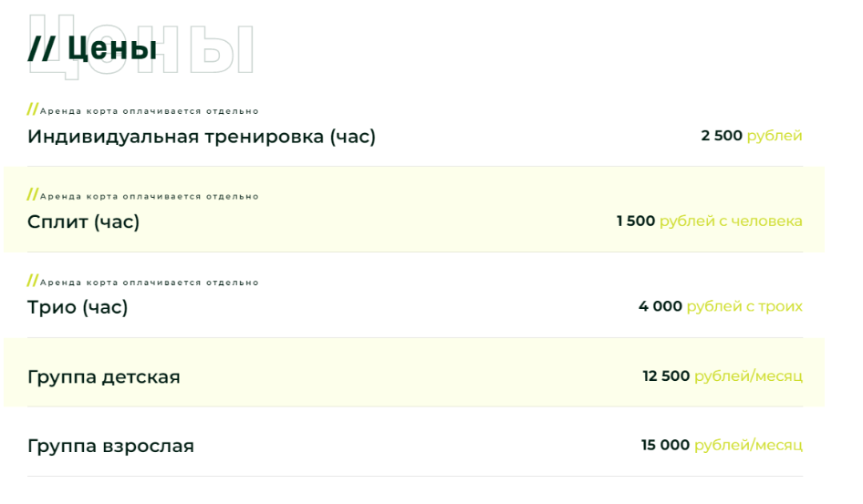
Task: Click the 1 500 рублей с человека price
Action: 709,221
